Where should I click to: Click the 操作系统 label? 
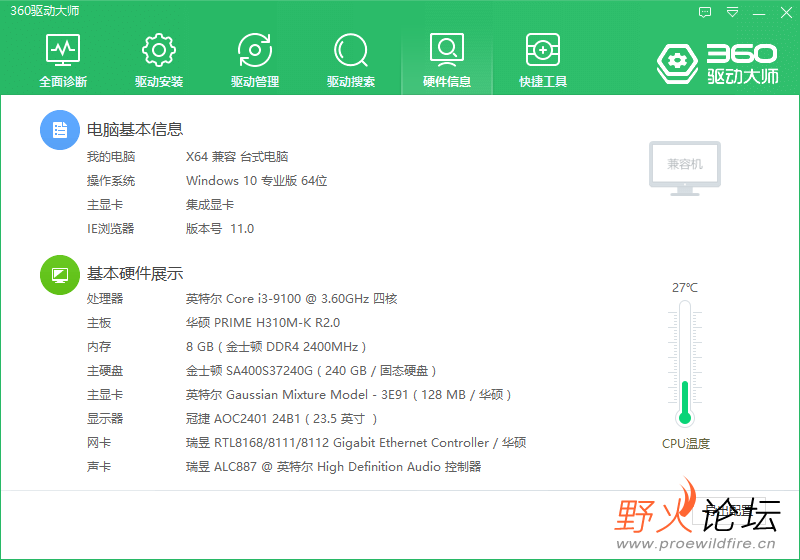tap(111, 181)
